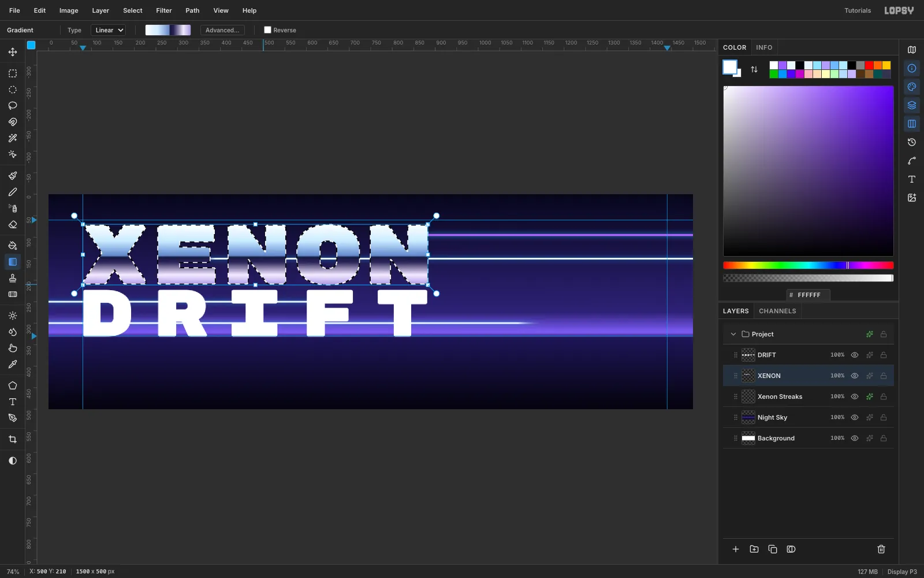Toggle effects on Xenon Streaks layer

[870, 397]
